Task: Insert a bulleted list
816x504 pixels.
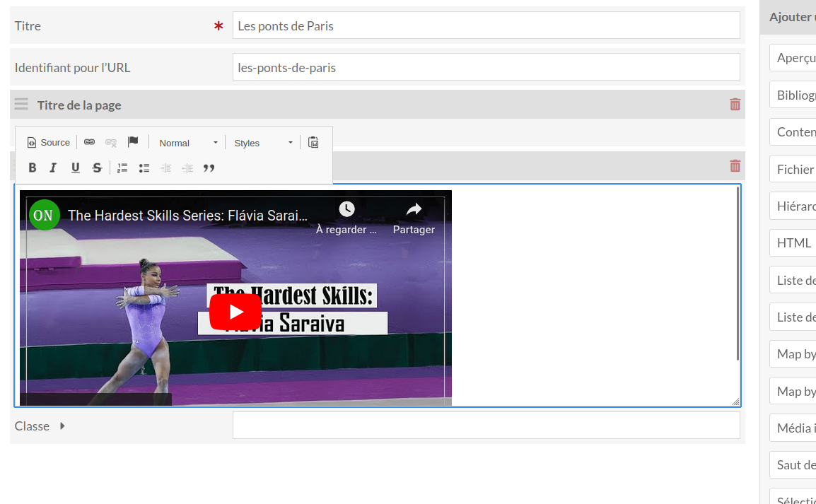Action: 144,168
